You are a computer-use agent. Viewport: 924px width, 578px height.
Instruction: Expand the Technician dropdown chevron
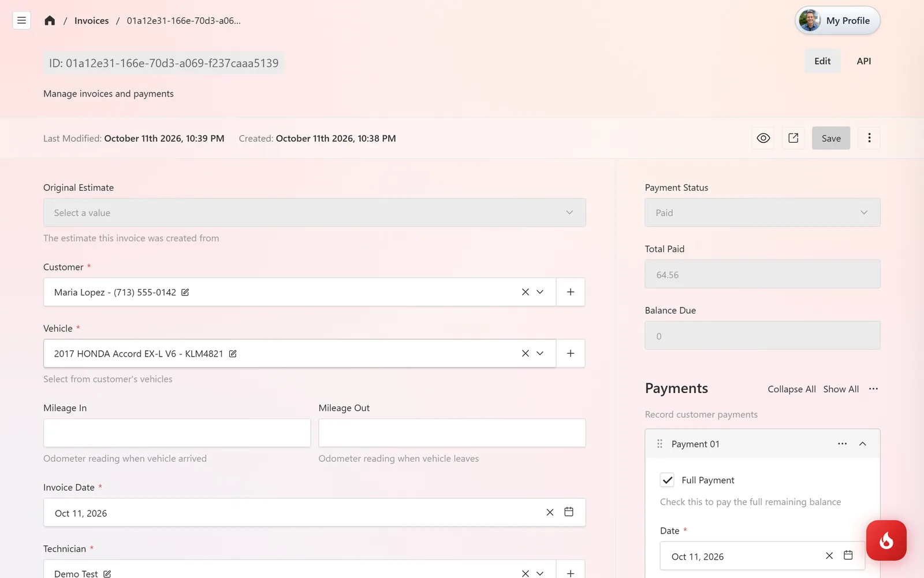pos(540,573)
